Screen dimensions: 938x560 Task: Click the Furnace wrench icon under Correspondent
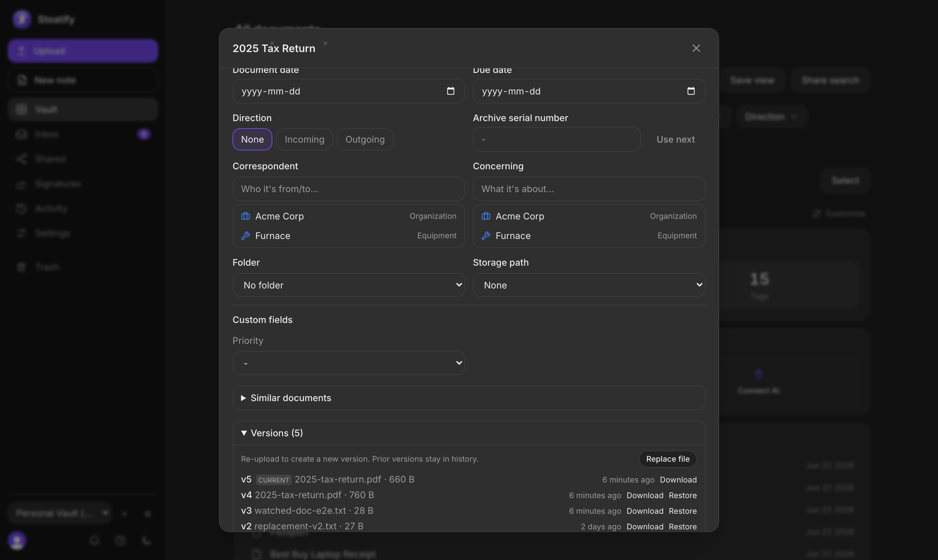[245, 236]
